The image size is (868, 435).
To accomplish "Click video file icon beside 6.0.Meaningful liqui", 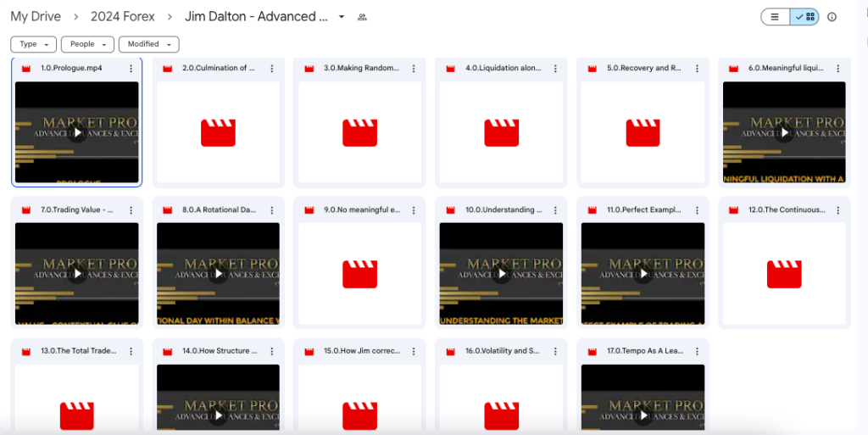I will tap(733, 69).
